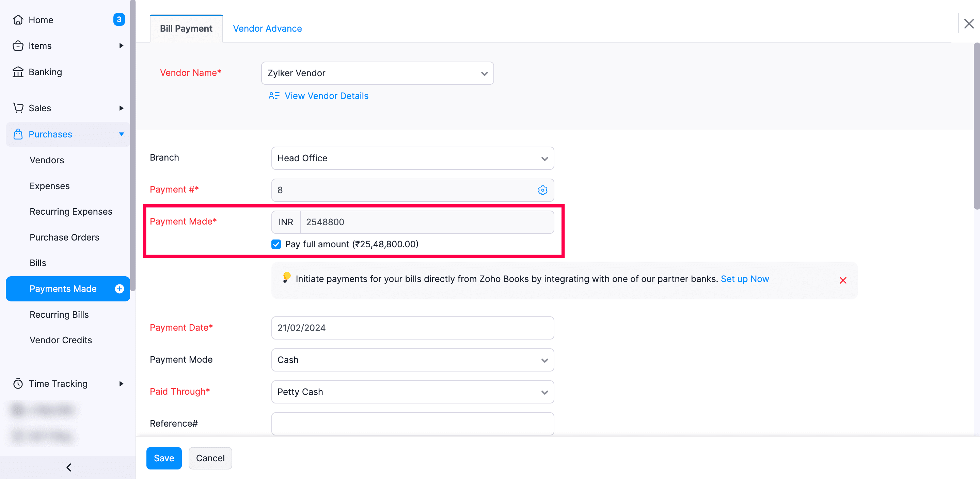This screenshot has width=980, height=479.
Task: Select the Bill Payment tab
Action: point(186,28)
